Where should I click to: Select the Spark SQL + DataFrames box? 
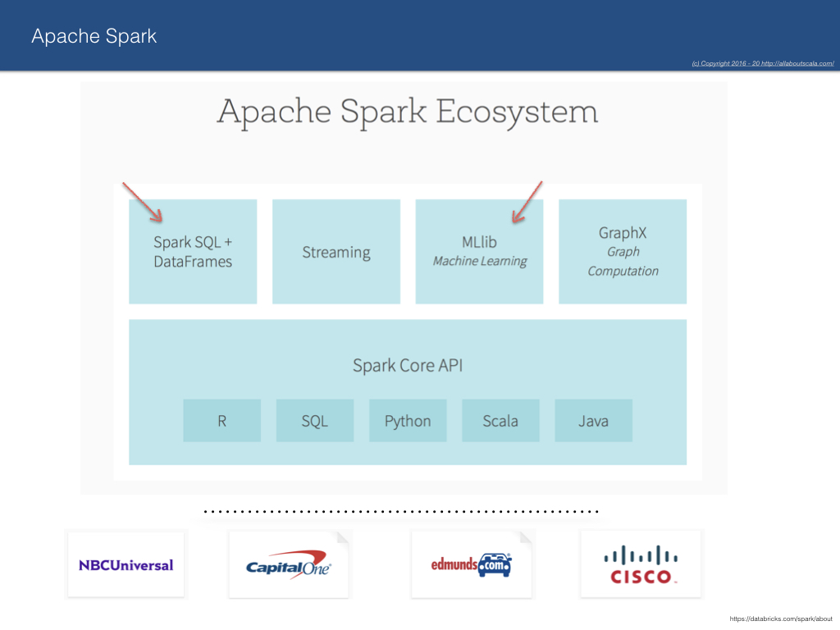(x=193, y=252)
